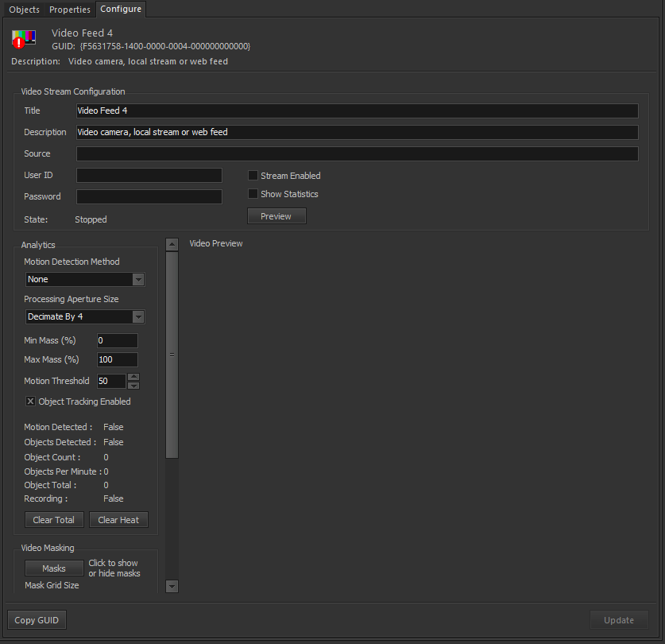Screen dimensions: 665x644
Task: Click into the Title input field
Action: (x=357, y=111)
